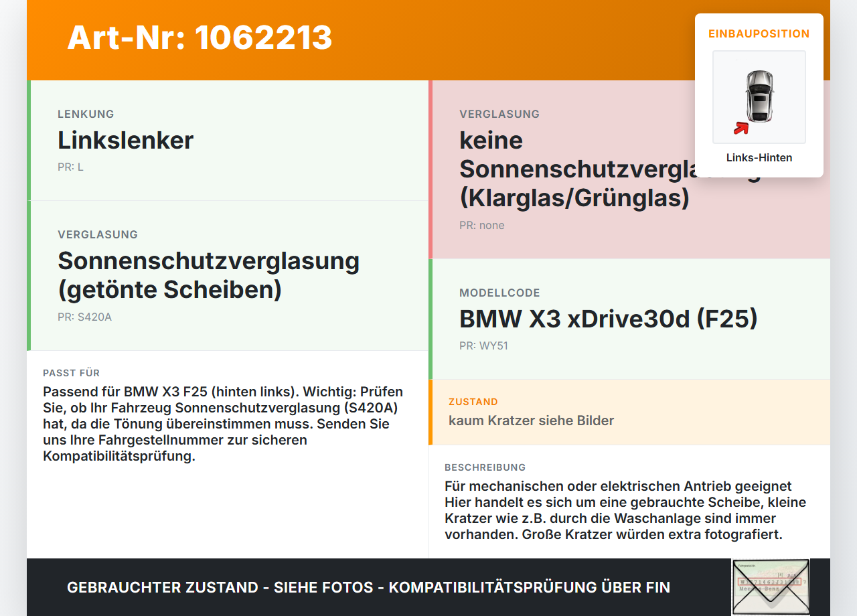
Task: Click the "PASST FÜR" label
Action: pyautogui.click(x=71, y=373)
